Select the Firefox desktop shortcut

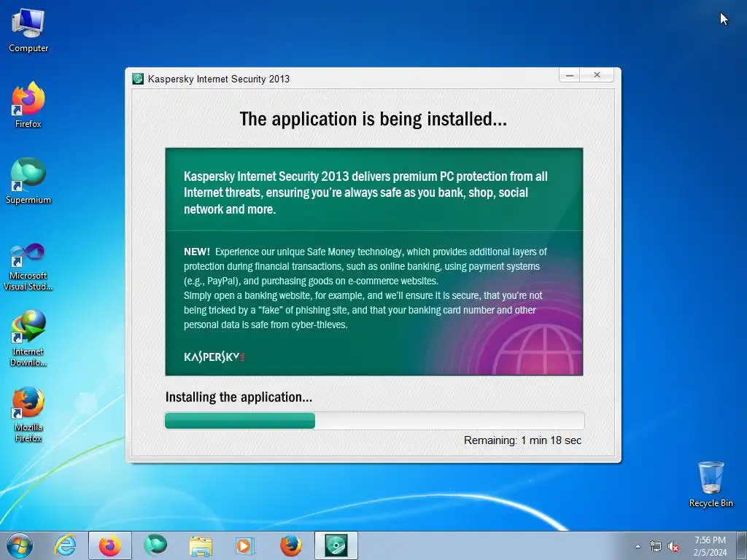pyautogui.click(x=28, y=105)
